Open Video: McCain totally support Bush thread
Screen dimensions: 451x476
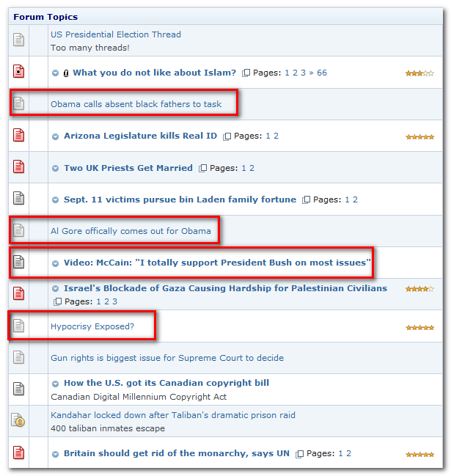pos(217,263)
